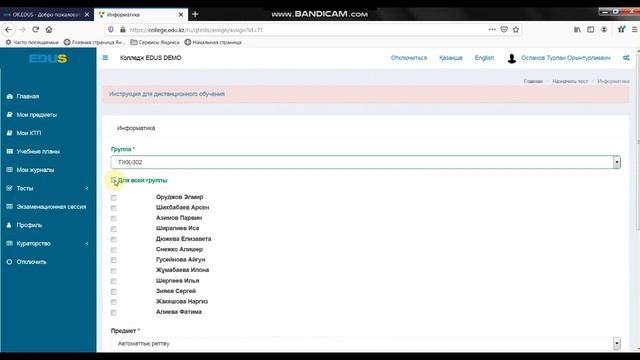Viewport: 640px width, 360px height.
Task: Click the browser forward arrow
Action: pyautogui.click(x=22, y=30)
